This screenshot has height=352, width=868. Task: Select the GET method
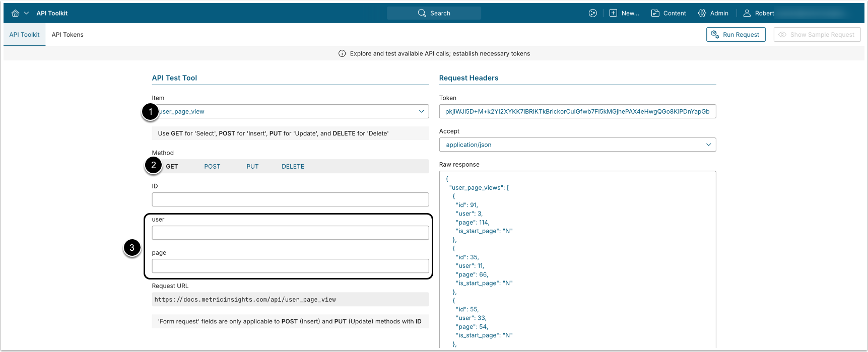tap(172, 166)
